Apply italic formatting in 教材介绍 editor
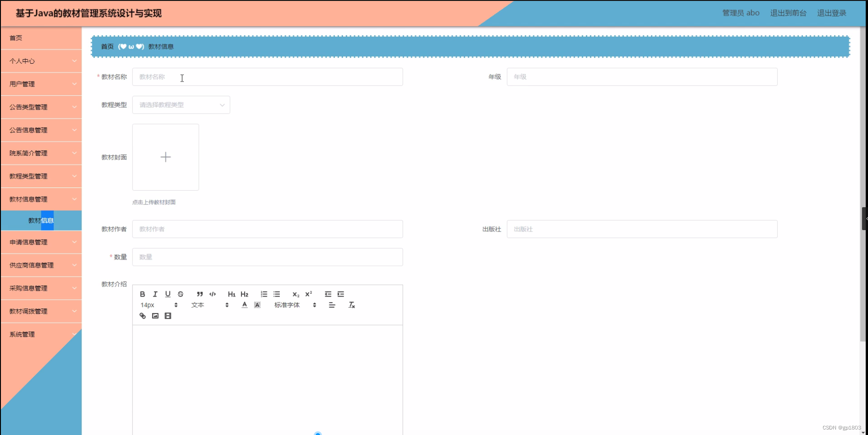 point(155,294)
